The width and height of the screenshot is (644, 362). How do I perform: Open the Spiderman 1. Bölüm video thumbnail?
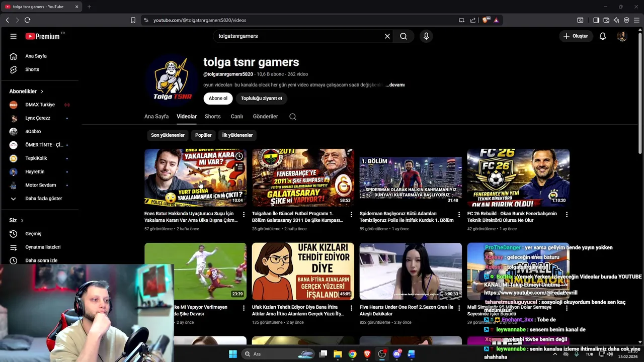point(411,177)
